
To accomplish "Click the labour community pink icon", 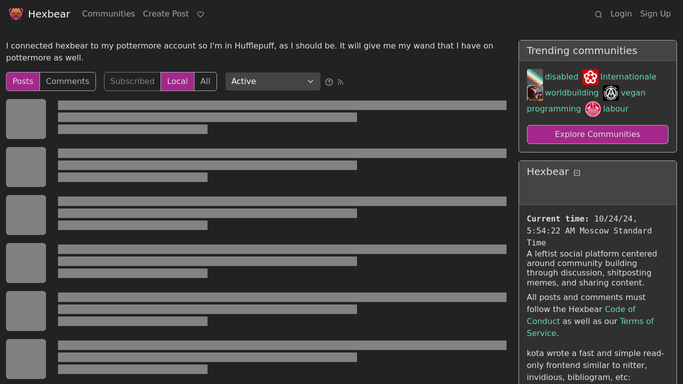I will coord(593,109).
